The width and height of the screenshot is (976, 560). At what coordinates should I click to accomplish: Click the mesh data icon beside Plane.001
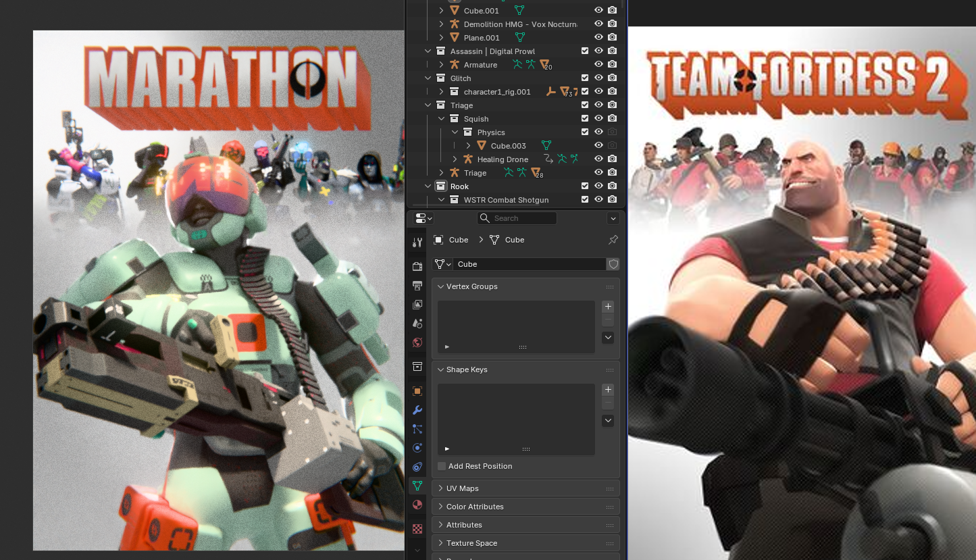pyautogui.click(x=519, y=38)
